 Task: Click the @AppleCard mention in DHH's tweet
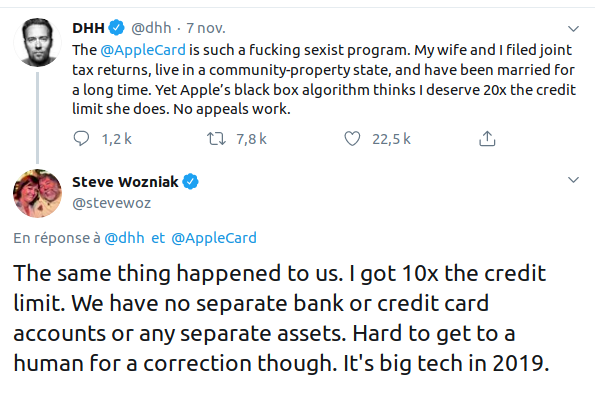pos(143,50)
